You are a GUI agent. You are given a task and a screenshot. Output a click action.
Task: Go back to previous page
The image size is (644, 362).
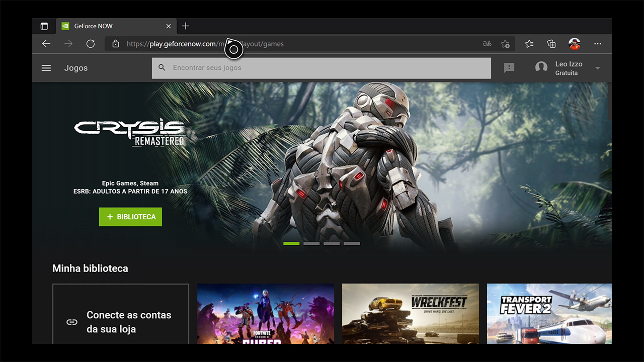(x=46, y=44)
